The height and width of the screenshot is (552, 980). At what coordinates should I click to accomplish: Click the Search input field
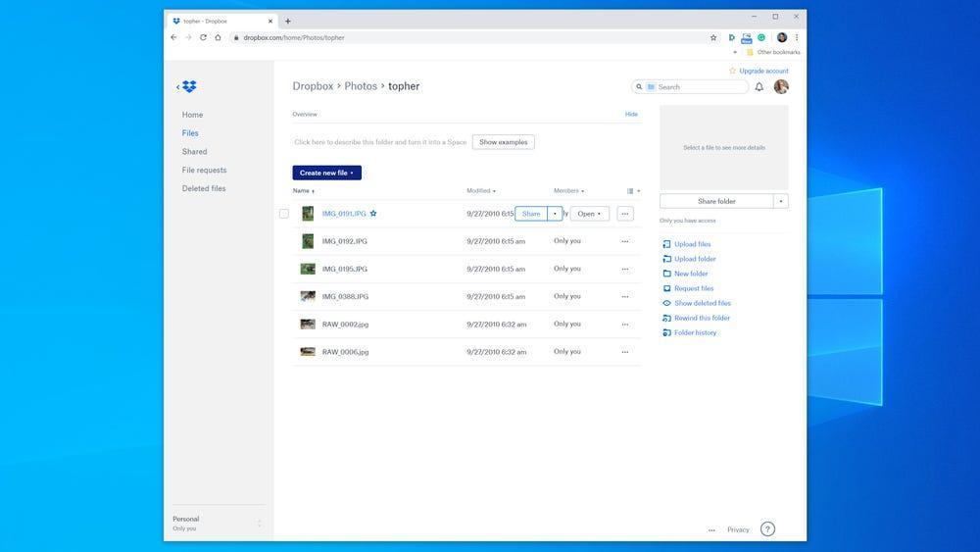[690, 87]
